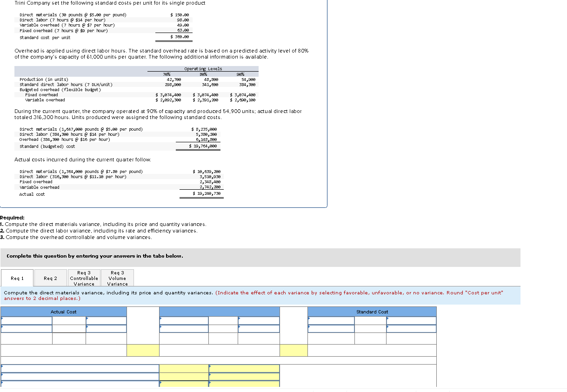Select second-row left cell under Actual Cost
This screenshot has height=392, width=567.
tap(27, 329)
